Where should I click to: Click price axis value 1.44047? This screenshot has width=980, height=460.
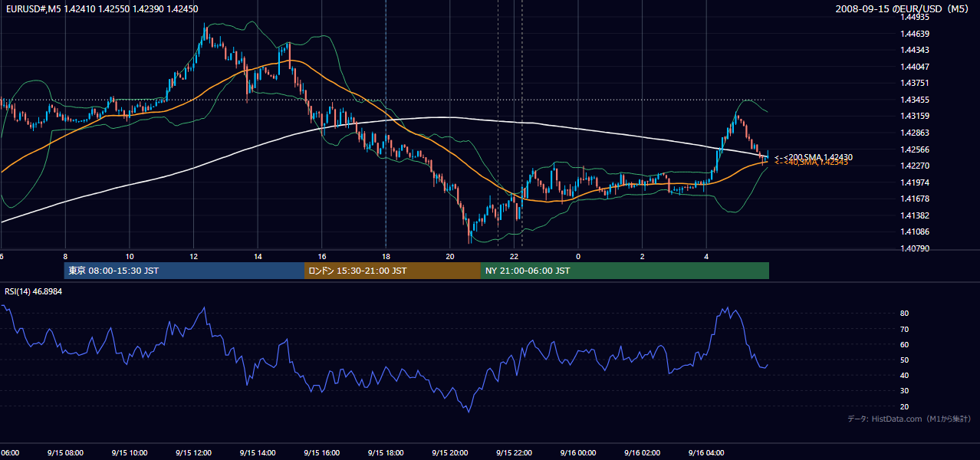916,67
